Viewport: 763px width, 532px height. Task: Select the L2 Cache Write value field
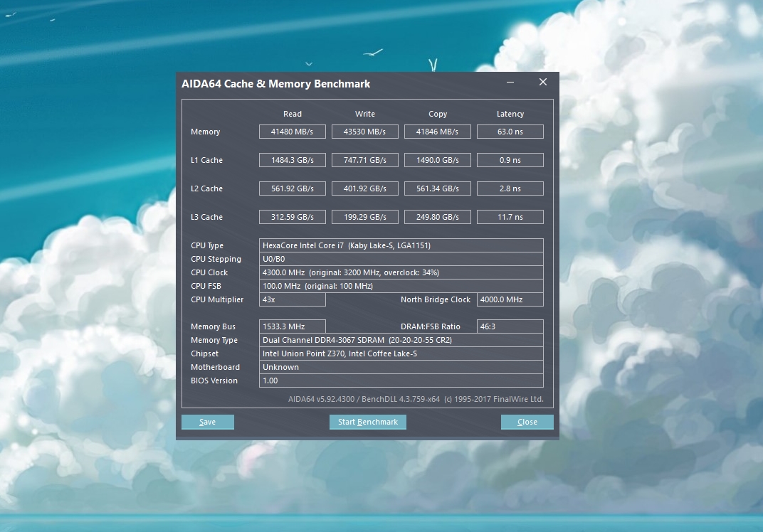click(x=364, y=188)
